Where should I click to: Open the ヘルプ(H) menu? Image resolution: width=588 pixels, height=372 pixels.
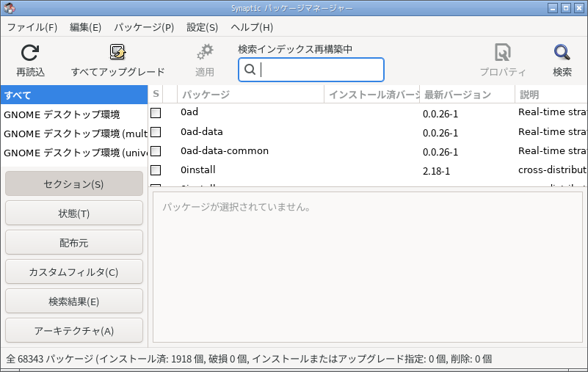click(252, 27)
